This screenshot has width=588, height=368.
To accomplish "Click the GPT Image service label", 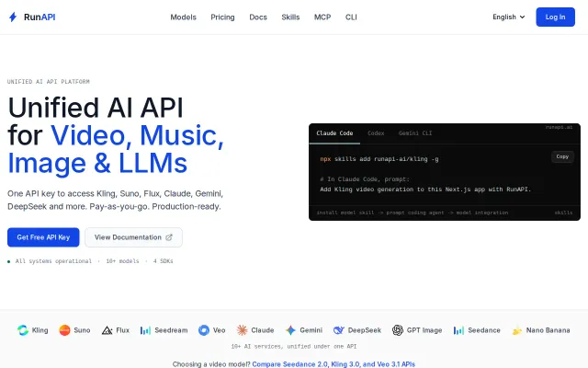I will point(424,330).
